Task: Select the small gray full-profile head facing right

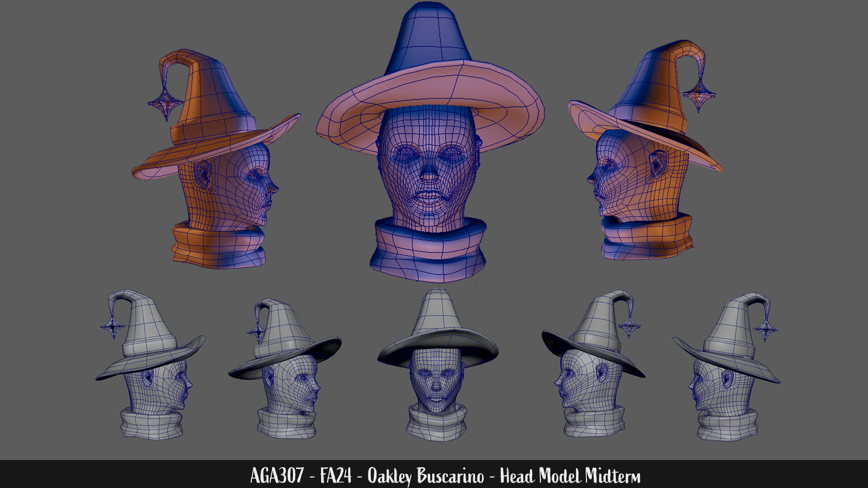Action: (x=150, y=364)
